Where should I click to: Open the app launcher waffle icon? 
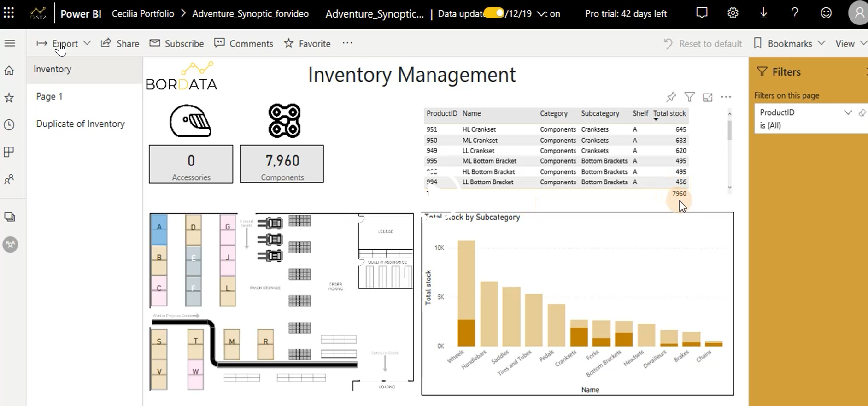(x=9, y=13)
